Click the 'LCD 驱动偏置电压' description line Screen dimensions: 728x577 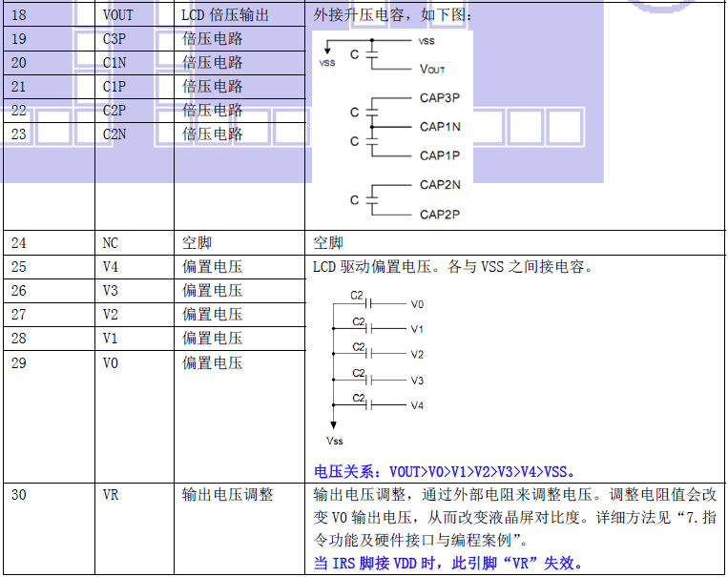click(x=452, y=267)
